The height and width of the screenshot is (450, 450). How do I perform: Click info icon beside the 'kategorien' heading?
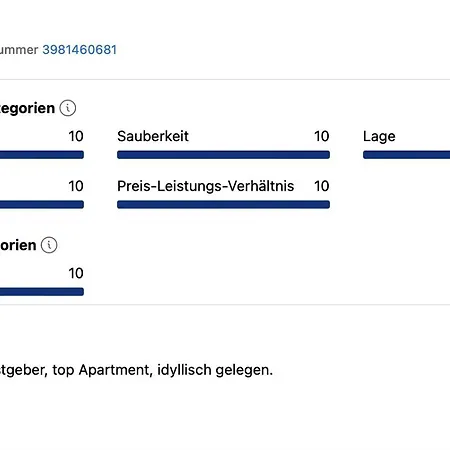point(68,108)
